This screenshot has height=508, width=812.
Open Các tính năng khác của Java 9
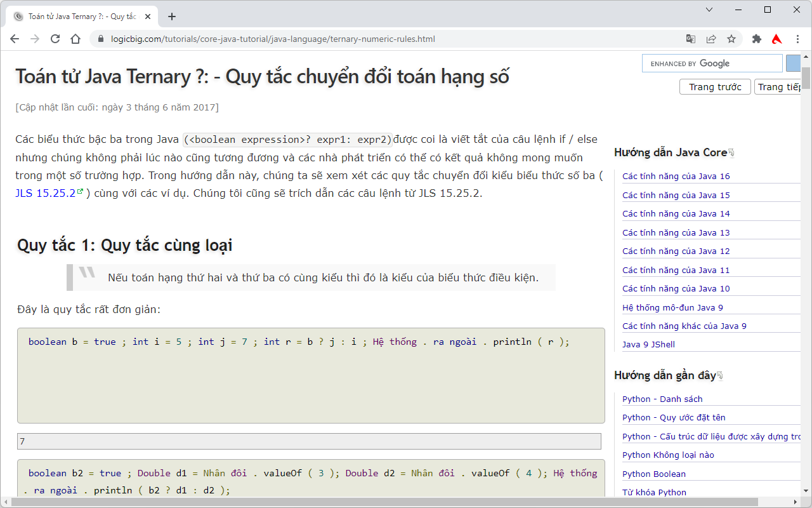684,326
